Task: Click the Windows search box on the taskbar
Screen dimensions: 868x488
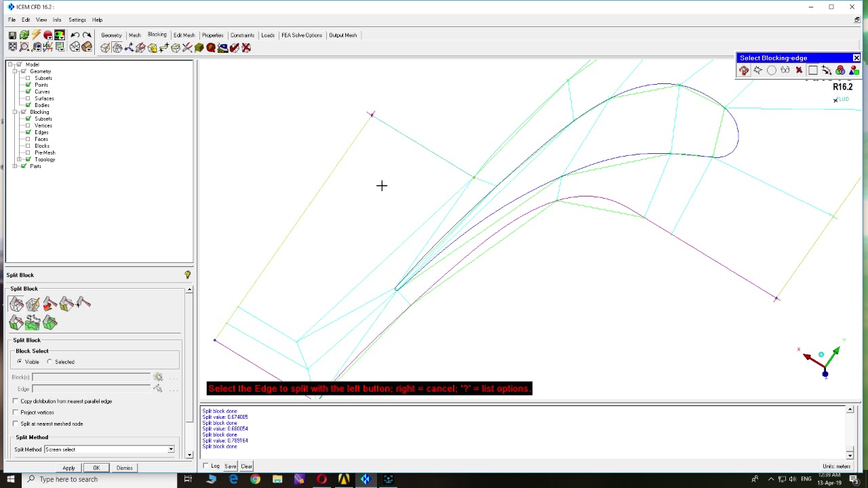Action: (x=100, y=479)
